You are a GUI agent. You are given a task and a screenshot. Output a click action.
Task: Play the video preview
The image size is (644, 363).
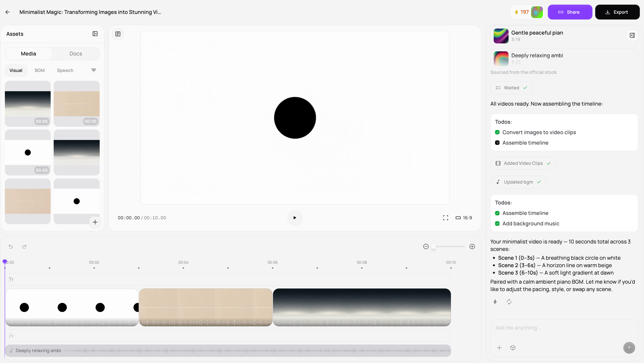tap(295, 218)
